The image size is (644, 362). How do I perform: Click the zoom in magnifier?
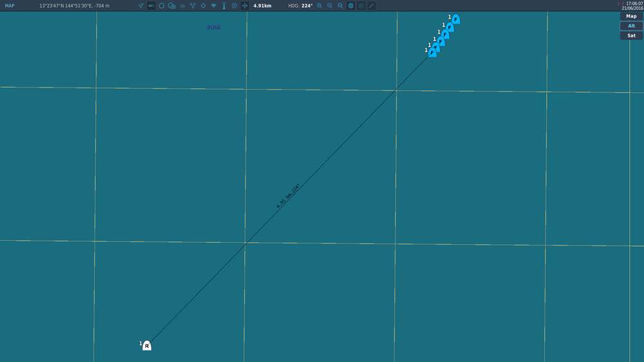click(319, 6)
